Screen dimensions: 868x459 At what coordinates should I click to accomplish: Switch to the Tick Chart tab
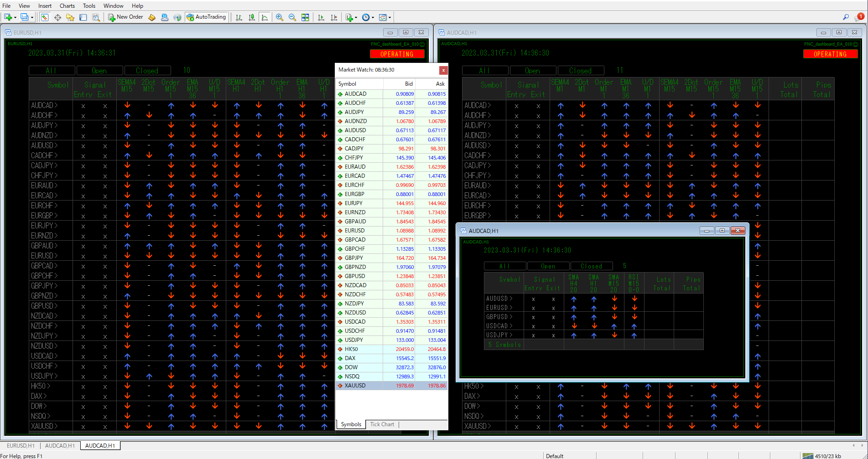(382, 424)
